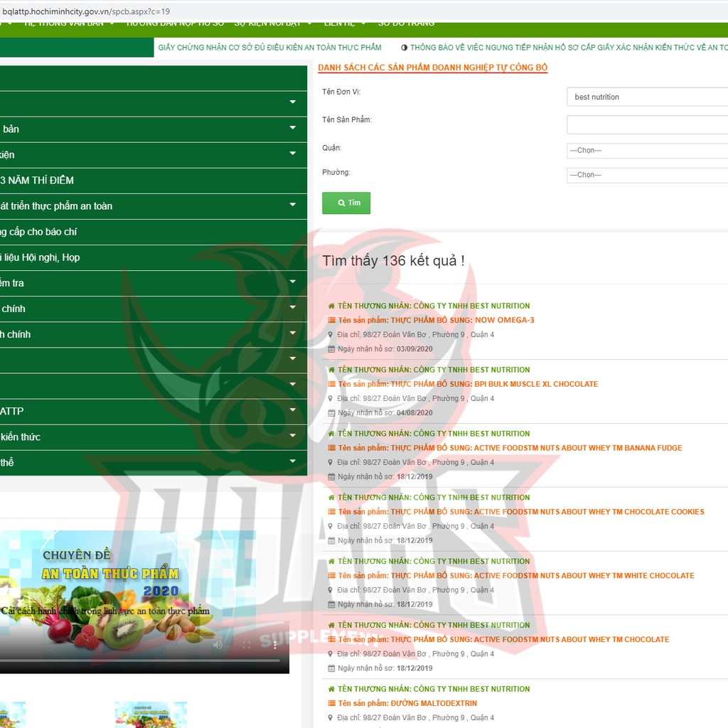Expand the 'phát triển thực phẩm an toàn' sidebar item
728x728 pixels.
[292, 205]
